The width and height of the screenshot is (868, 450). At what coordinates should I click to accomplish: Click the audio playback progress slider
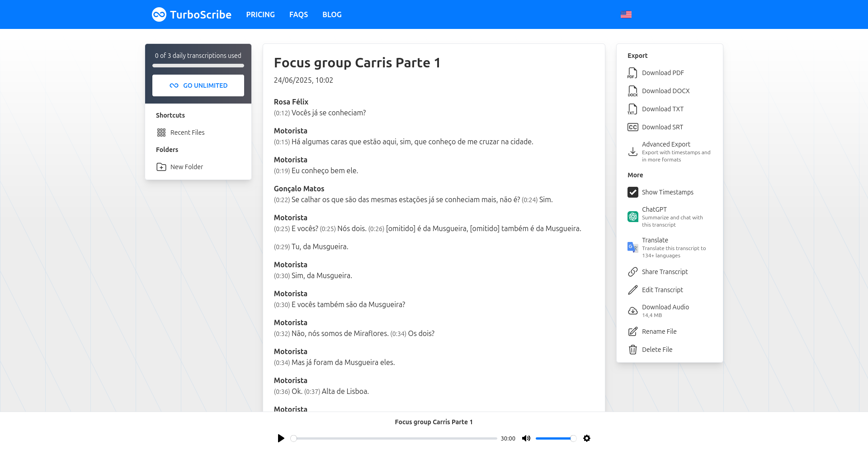click(395, 438)
